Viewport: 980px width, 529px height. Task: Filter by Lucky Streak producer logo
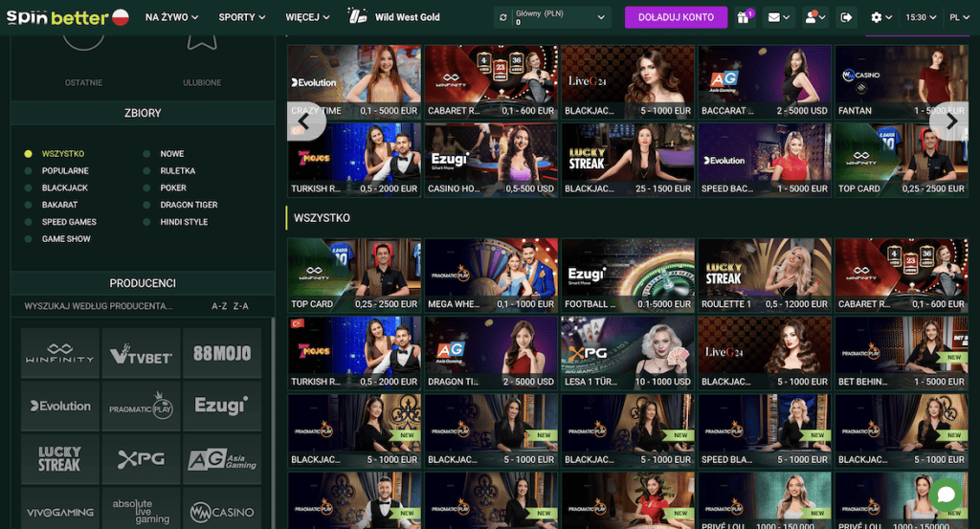coord(60,459)
